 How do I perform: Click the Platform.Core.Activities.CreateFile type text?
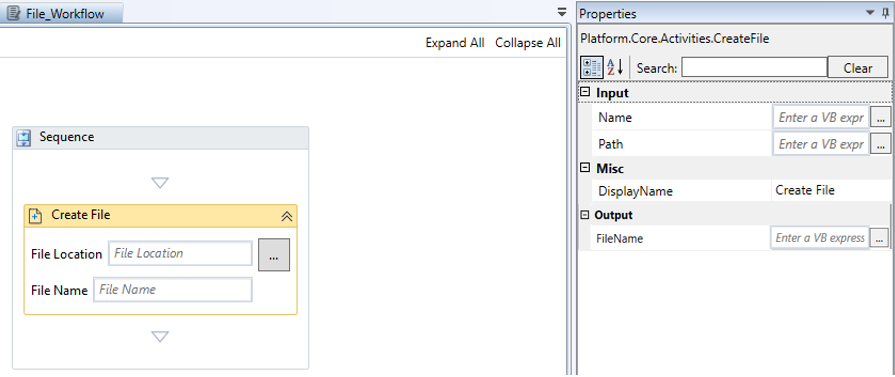click(674, 39)
